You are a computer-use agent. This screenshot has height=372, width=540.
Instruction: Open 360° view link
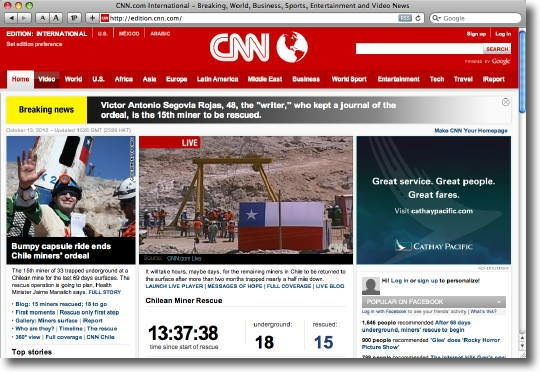(x=28, y=337)
